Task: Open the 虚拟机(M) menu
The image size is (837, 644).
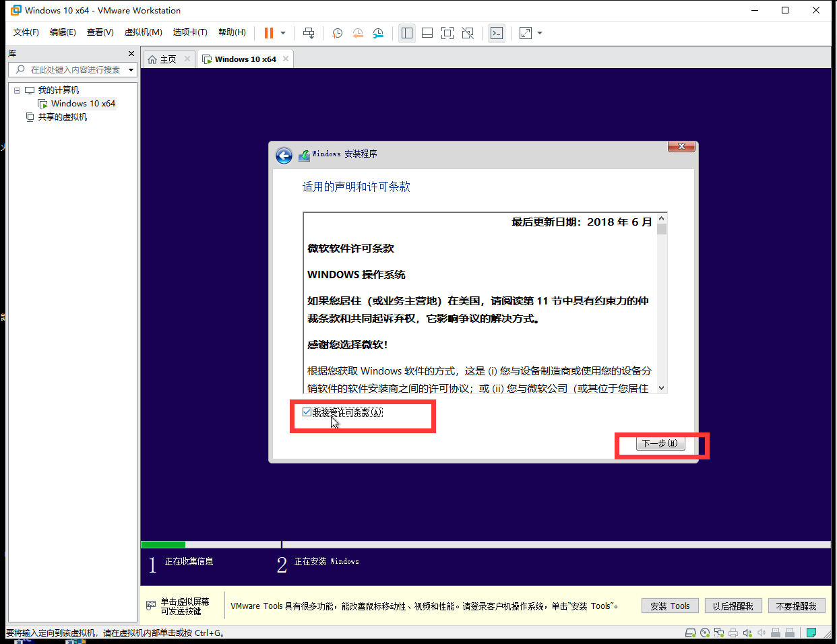Action: pyautogui.click(x=144, y=32)
